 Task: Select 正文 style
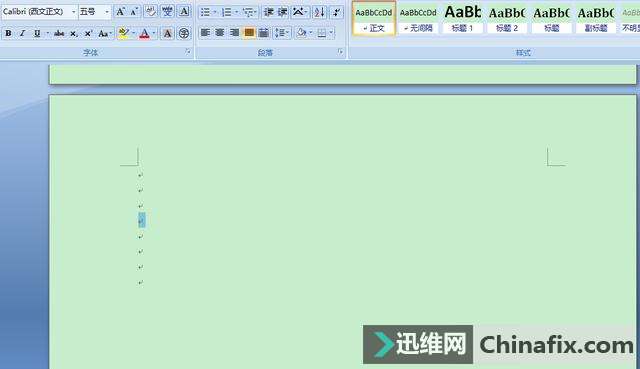(374, 18)
